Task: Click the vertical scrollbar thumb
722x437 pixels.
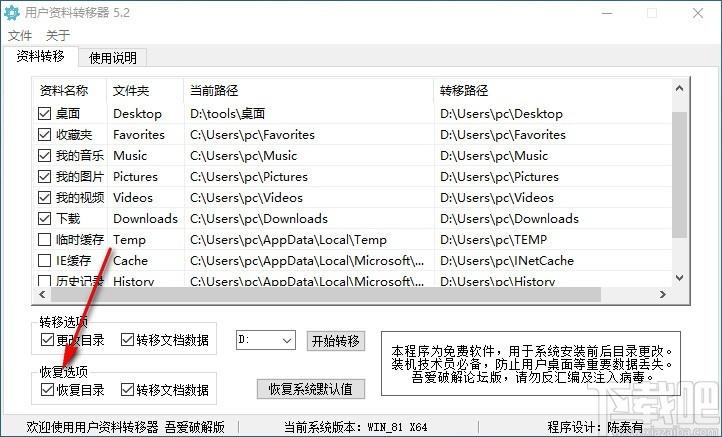Action: [680, 175]
